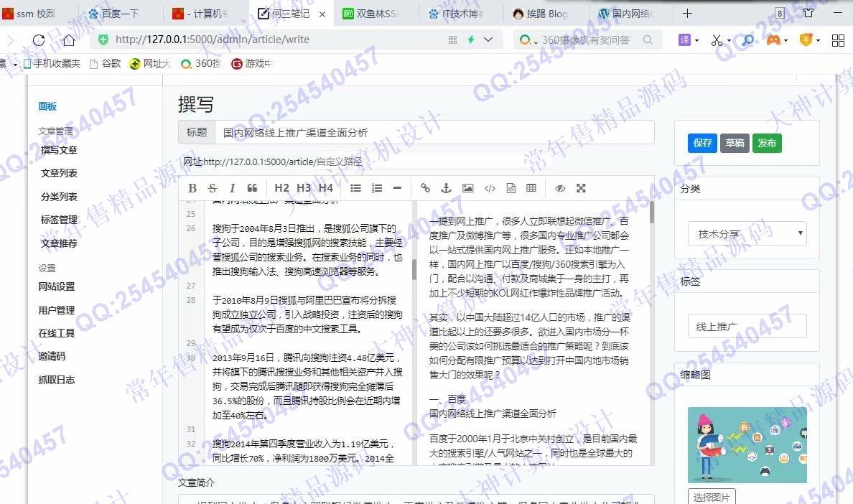Switch the editor to fullscreen mode

pyautogui.click(x=581, y=188)
